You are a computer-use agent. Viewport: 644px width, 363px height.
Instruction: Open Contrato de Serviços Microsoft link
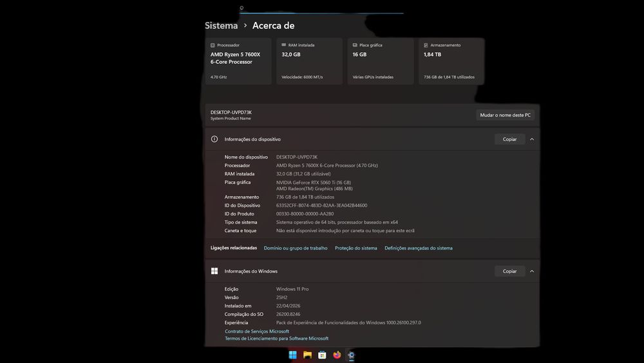coord(257,331)
